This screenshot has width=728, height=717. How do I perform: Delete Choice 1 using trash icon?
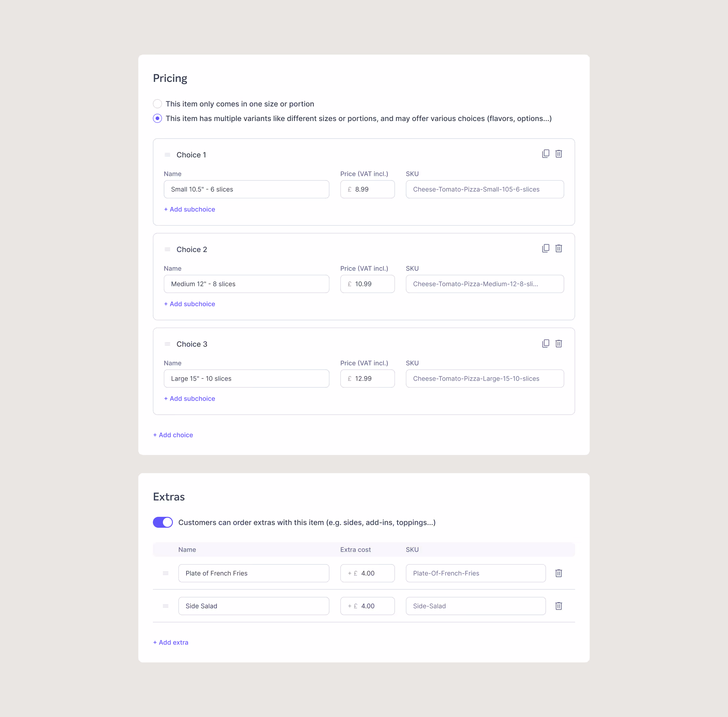[558, 154]
